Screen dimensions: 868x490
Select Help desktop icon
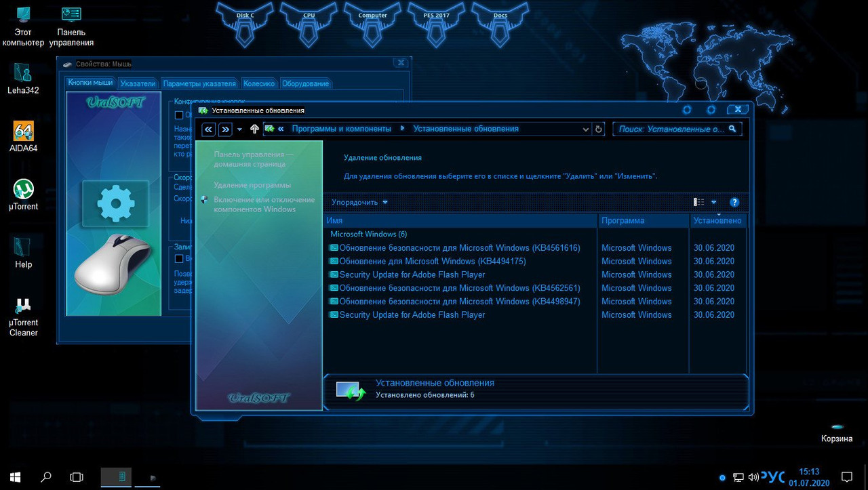[x=23, y=253]
